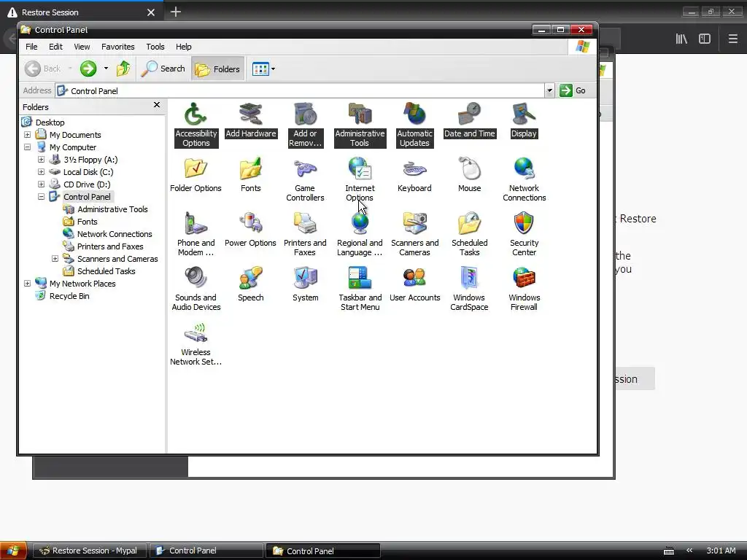Expand Scanners and Cameras tree node

tap(55, 259)
